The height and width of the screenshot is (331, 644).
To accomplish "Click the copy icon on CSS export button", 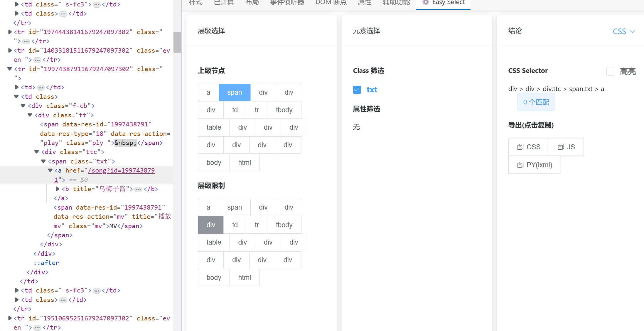I will [520, 147].
